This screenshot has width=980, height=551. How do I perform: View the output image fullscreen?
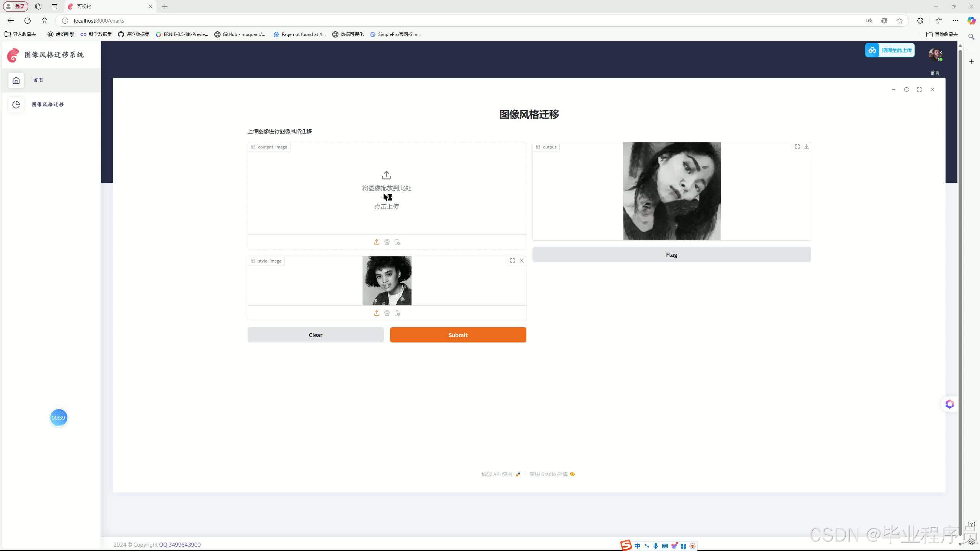click(797, 147)
